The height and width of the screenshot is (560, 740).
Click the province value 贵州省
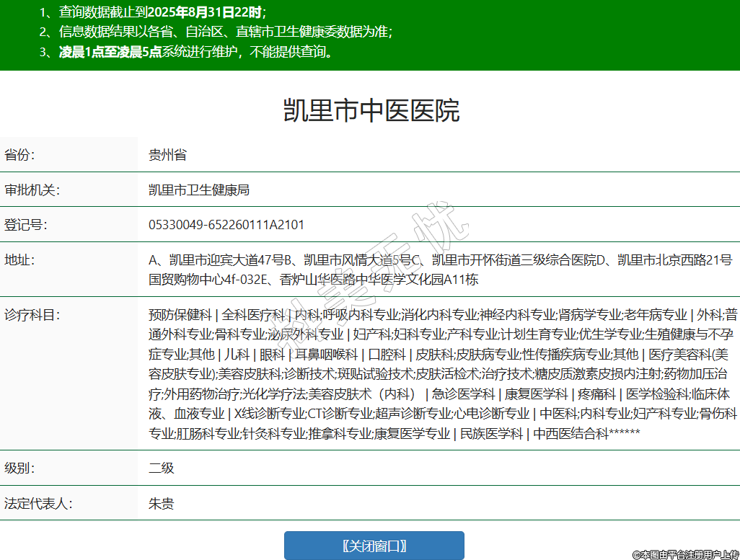(167, 155)
